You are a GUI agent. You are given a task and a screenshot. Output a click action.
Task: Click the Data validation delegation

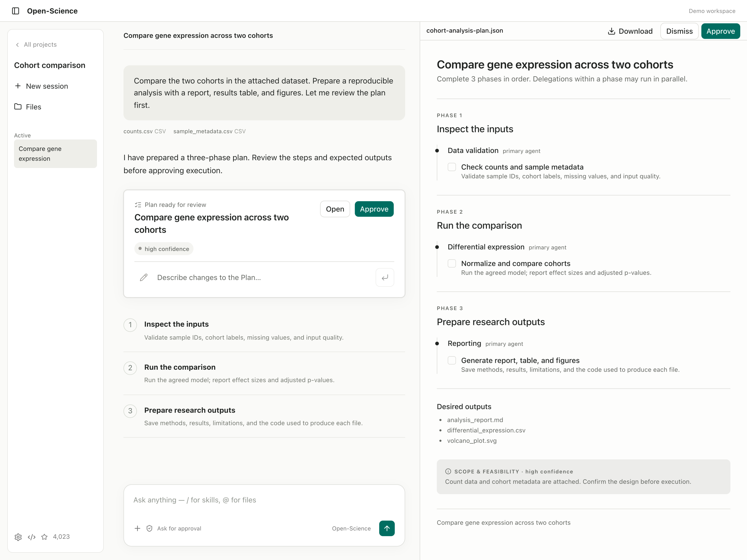[473, 151]
